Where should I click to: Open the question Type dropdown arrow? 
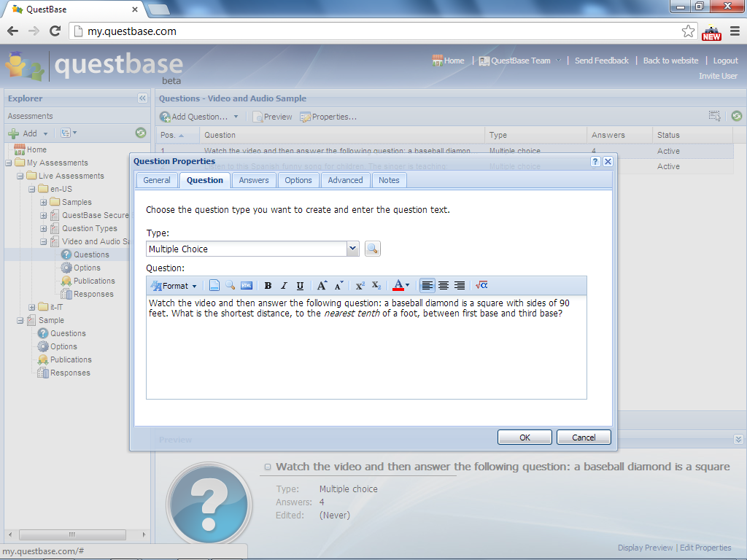[352, 249]
